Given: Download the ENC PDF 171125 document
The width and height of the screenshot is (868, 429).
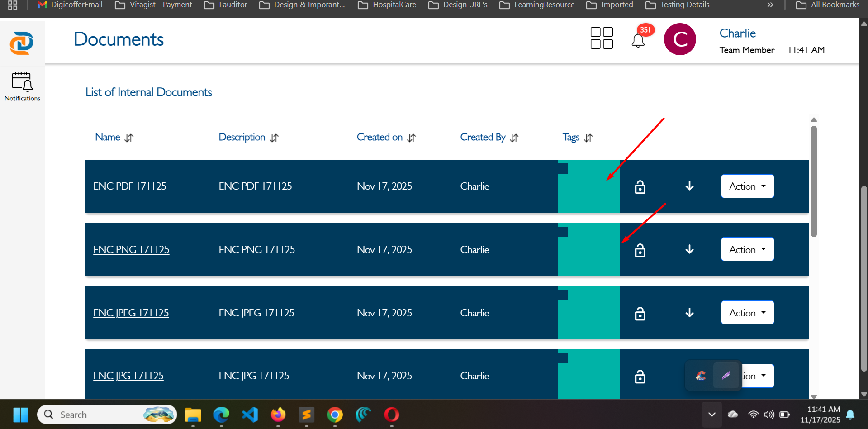Looking at the screenshot, I should 689,186.
